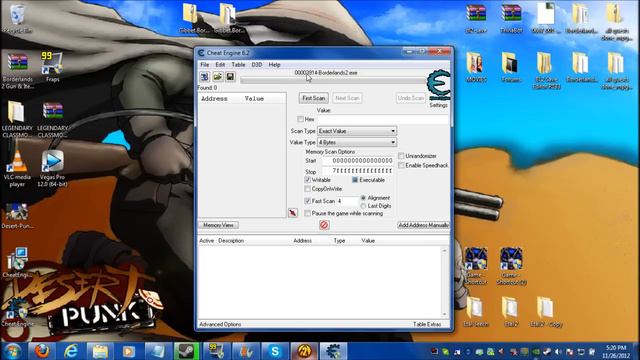Open the Scan Type dropdown

[357, 131]
